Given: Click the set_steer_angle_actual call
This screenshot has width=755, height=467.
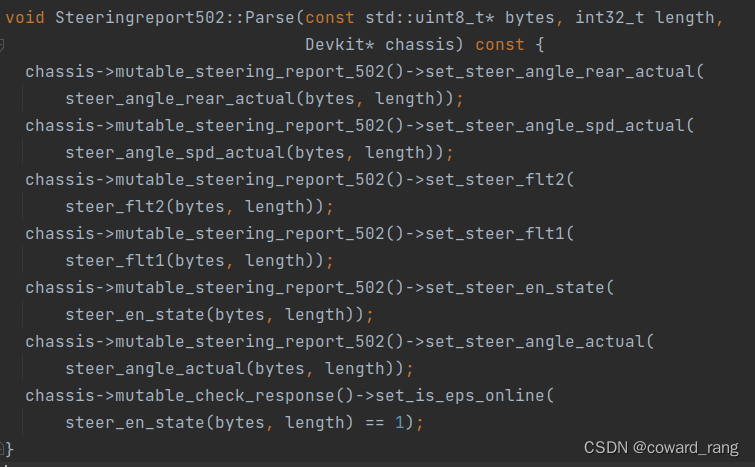Looking at the screenshot, I should (x=540, y=341).
